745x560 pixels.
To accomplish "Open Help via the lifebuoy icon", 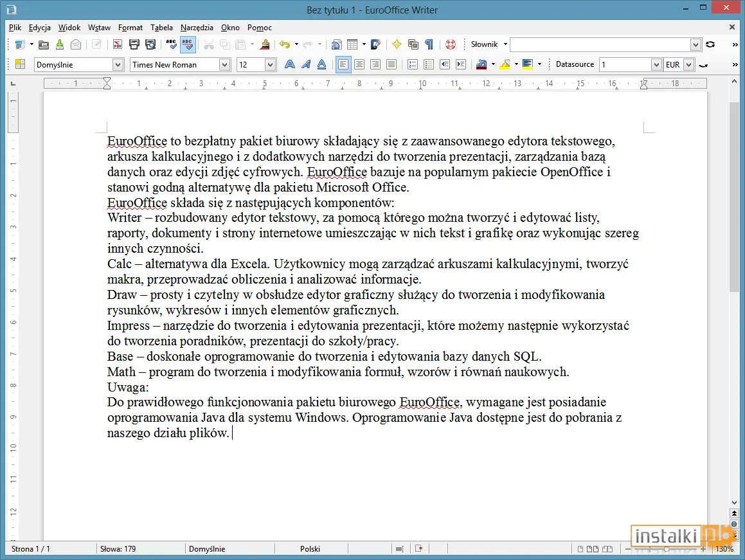I will (x=451, y=44).
